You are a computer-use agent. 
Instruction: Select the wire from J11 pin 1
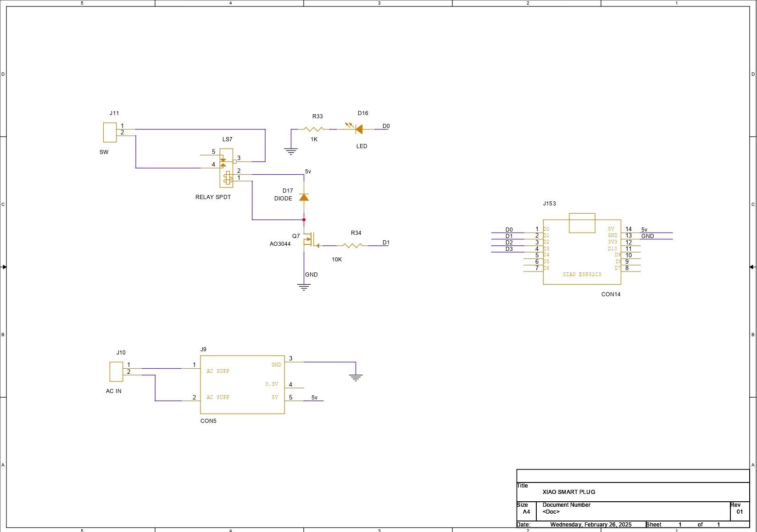[x=200, y=129]
